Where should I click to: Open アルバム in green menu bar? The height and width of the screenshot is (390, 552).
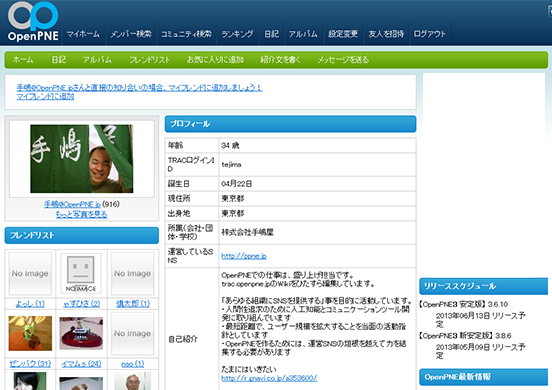coord(97,60)
